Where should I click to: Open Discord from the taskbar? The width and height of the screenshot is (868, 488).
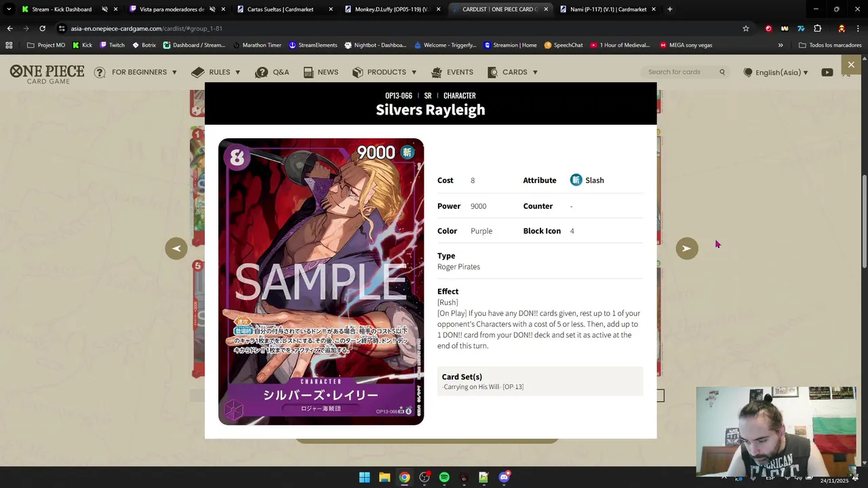504,477
